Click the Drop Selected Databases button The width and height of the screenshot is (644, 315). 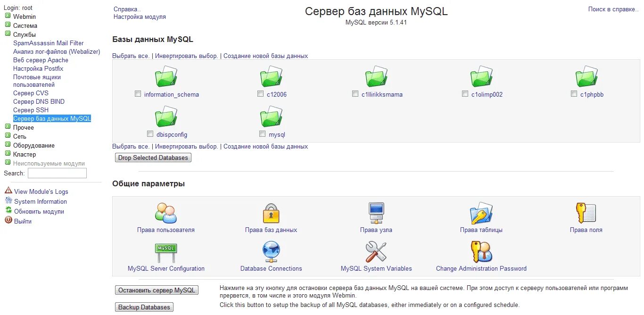(153, 157)
